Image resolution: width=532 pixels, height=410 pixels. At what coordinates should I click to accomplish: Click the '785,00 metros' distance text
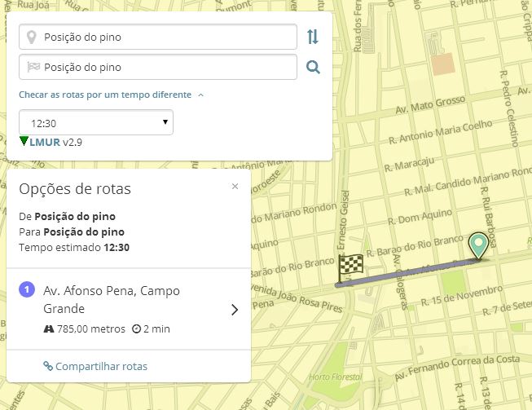coord(91,328)
